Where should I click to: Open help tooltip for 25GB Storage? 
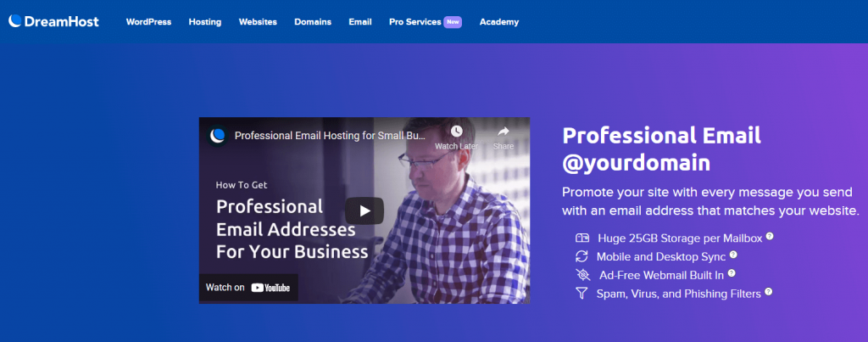[x=770, y=236]
